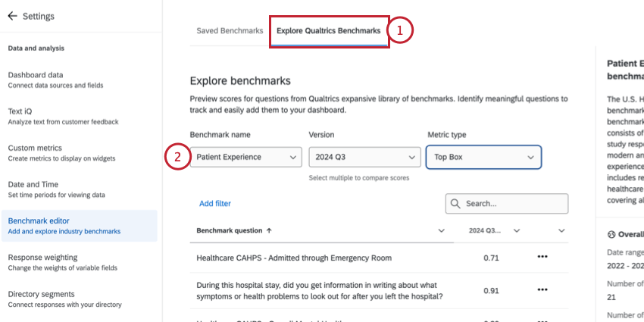Expand the Metric type Top Box dropdown
Viewport: 644px width, 322px height.
click(483, 157)
